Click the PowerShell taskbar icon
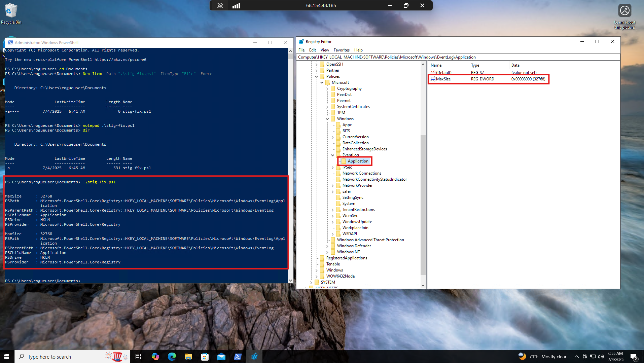644x363 pixels. click(238, 357)
